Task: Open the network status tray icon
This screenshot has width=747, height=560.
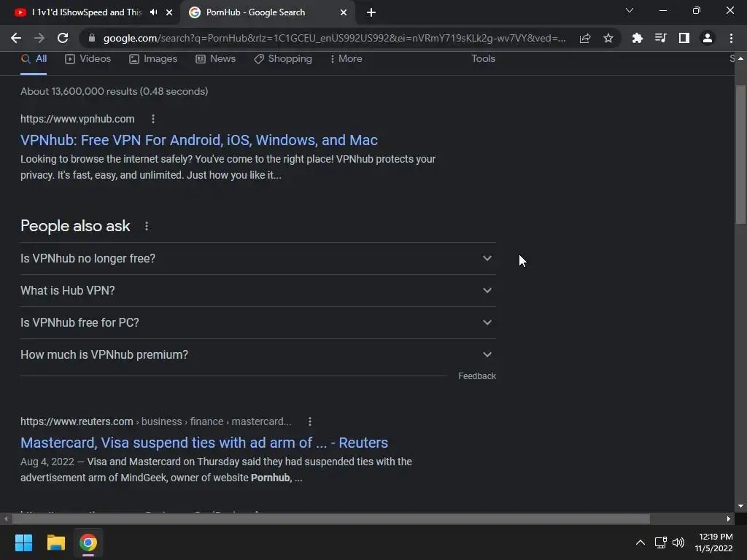Action: [x=660, y=542]
